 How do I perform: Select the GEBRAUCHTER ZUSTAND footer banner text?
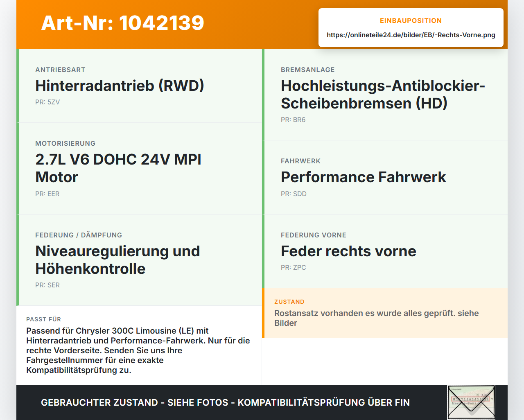pos(225,402)
